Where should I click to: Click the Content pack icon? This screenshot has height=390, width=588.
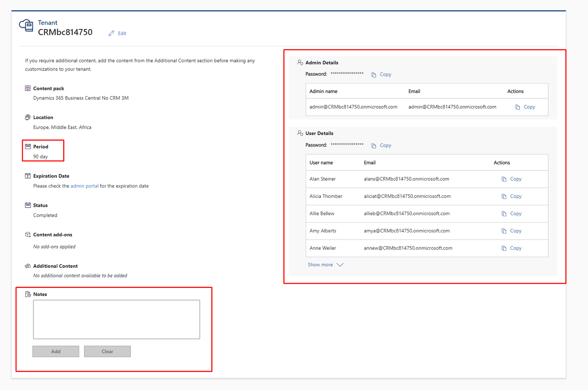(28, 88)
